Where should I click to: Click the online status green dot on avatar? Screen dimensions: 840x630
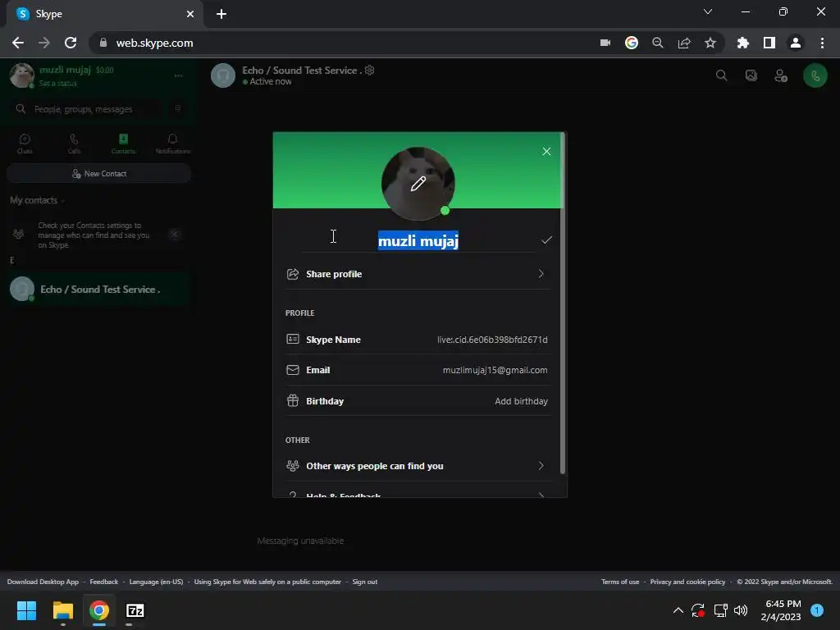445,211
